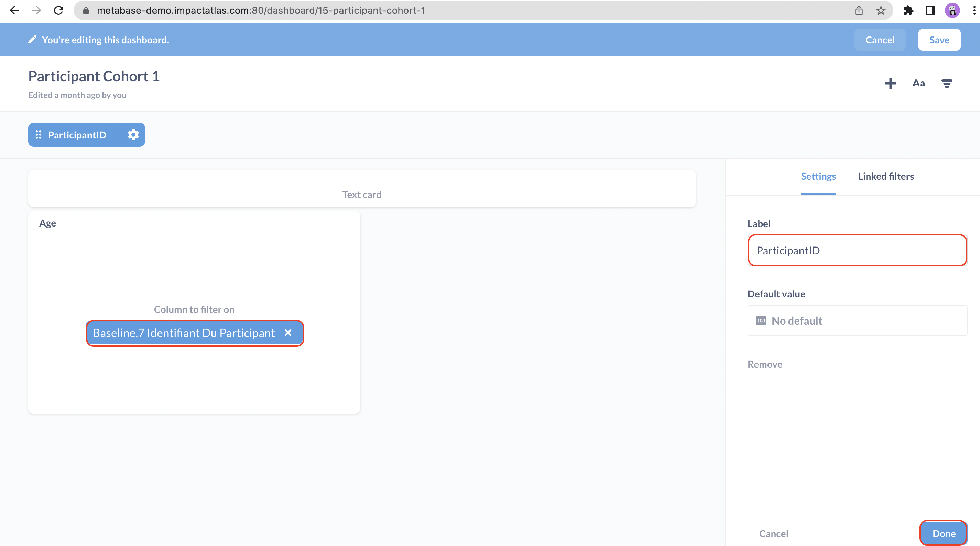
Task: Remove the ParticipantID filter
Action: click(765, 364)
